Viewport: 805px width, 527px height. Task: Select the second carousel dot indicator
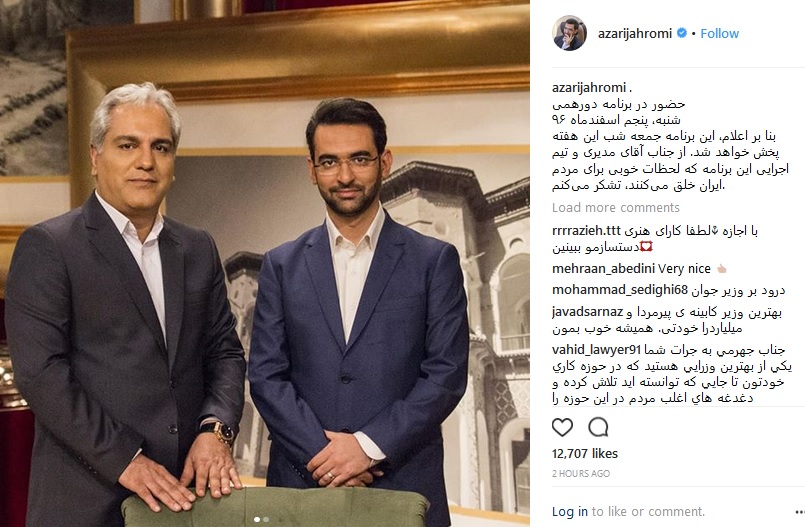(266, 519)
